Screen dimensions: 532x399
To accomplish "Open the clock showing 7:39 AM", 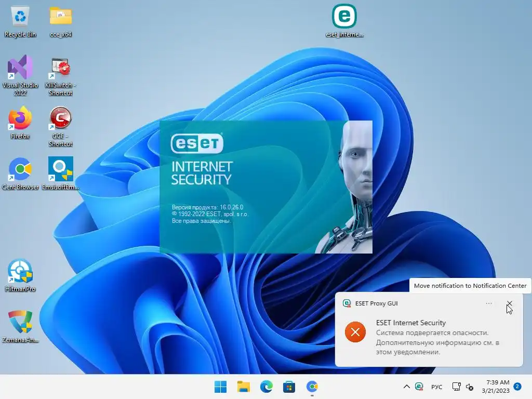I will (x=496, y=387).
